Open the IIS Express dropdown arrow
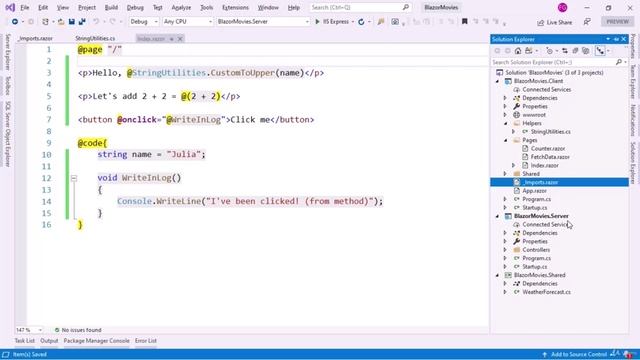 pyautogui.click(x=353, y=22)
